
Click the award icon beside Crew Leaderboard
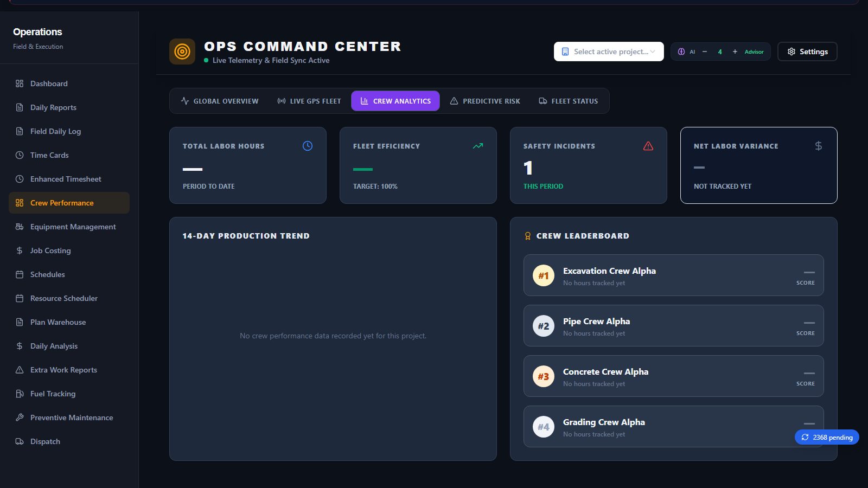[x=528, y=236]
